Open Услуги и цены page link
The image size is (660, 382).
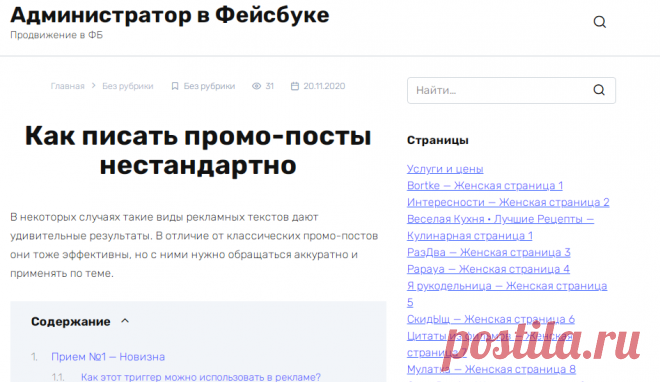pos(445,169)
